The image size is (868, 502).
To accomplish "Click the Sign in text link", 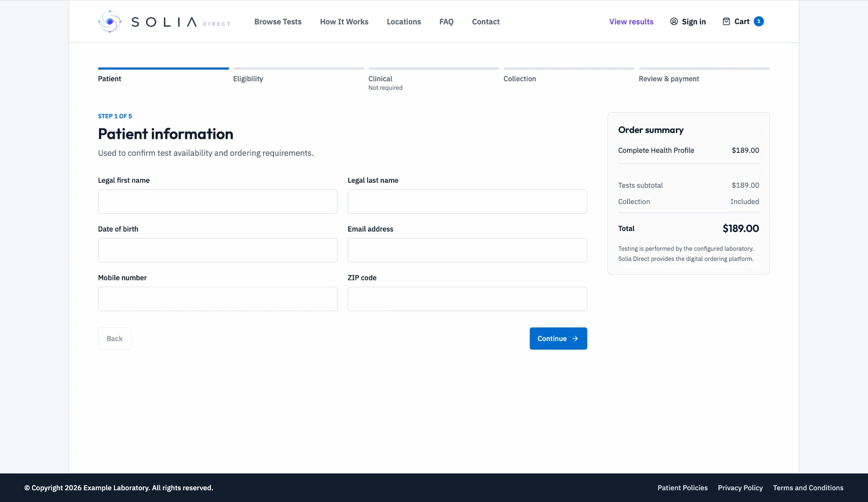I will [693, 22].
